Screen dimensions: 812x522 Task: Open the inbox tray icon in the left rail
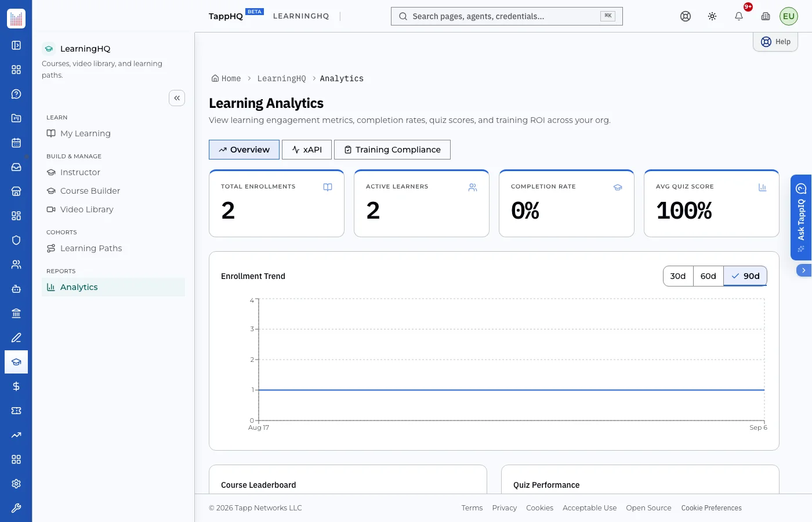click(16, 167)
